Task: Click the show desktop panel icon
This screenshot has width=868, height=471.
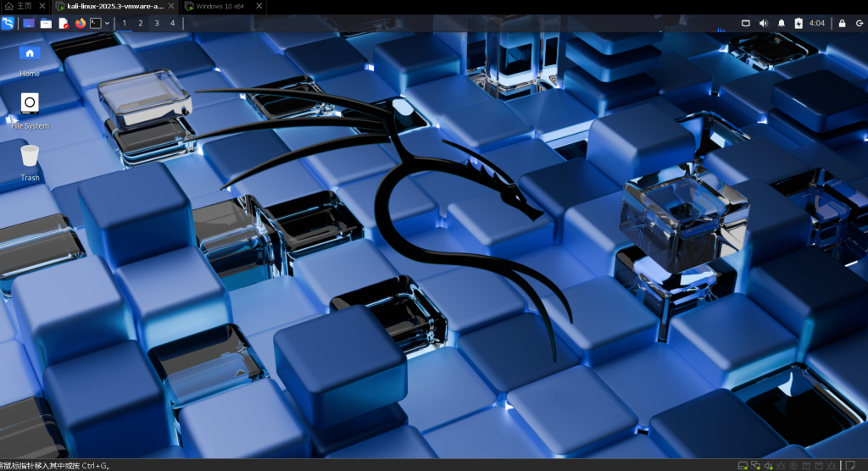Action: (x=29, y=23)
